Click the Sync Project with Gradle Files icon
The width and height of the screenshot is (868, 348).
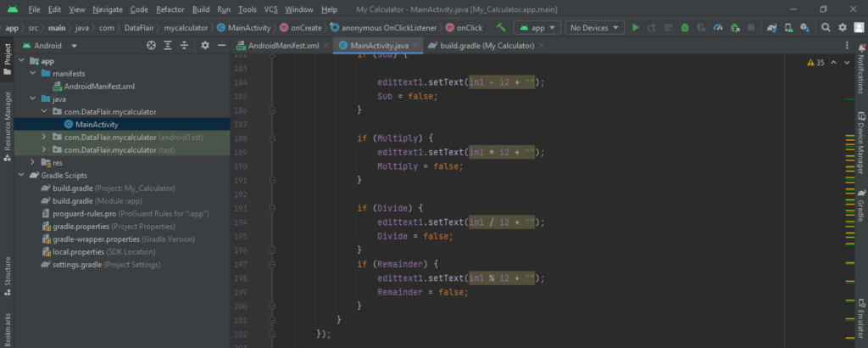click(x=771, y=27)
